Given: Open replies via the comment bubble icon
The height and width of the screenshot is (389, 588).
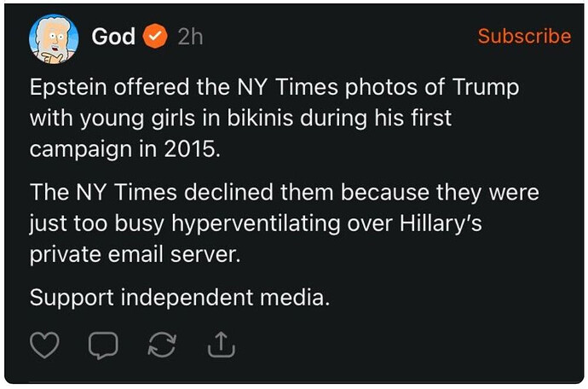Looking at the screenshot, I should point(102,345).
